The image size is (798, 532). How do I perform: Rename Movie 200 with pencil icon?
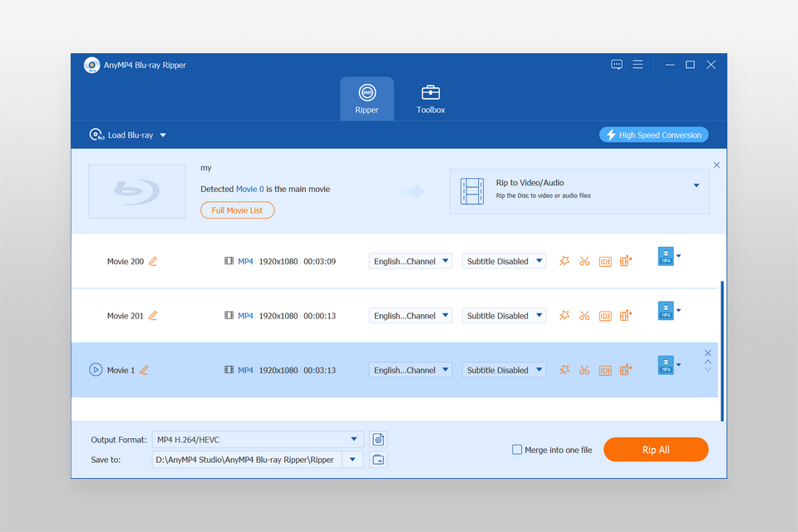coord(153,261)
